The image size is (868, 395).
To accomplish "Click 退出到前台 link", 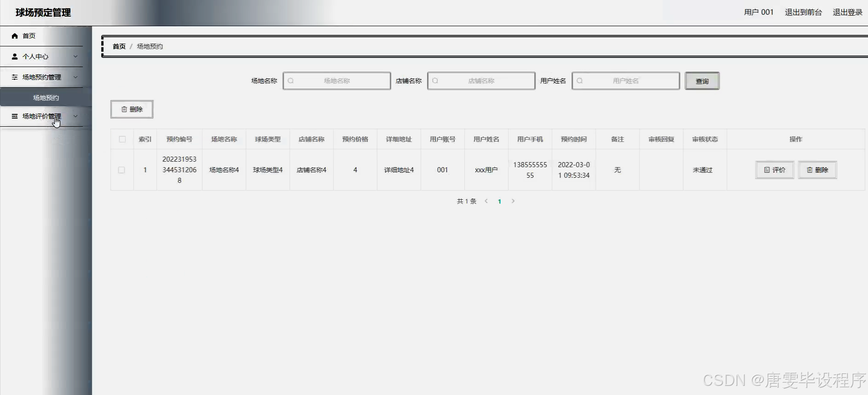I will pyautogui.click(x=803, y=12).
